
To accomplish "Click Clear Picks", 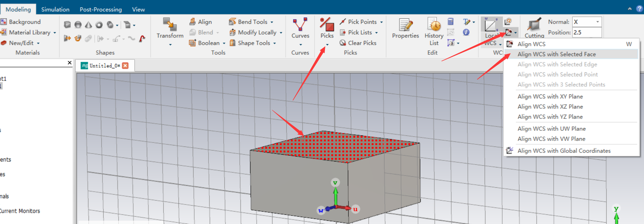I will coord(358,43).
